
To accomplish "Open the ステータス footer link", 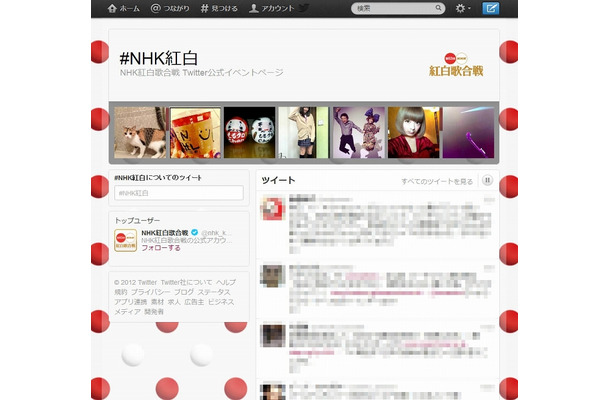I will (x=214, y=292).
